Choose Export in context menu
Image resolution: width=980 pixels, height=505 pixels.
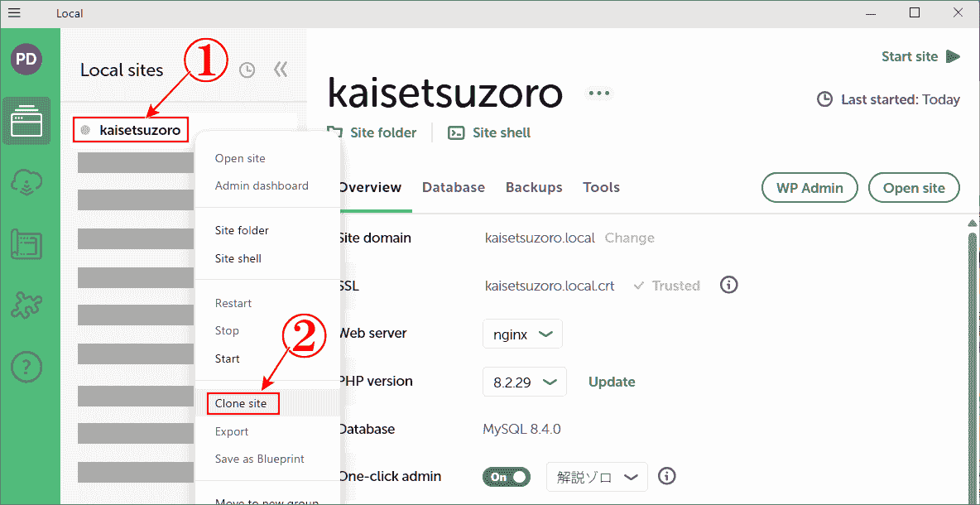tap(231, 432)
